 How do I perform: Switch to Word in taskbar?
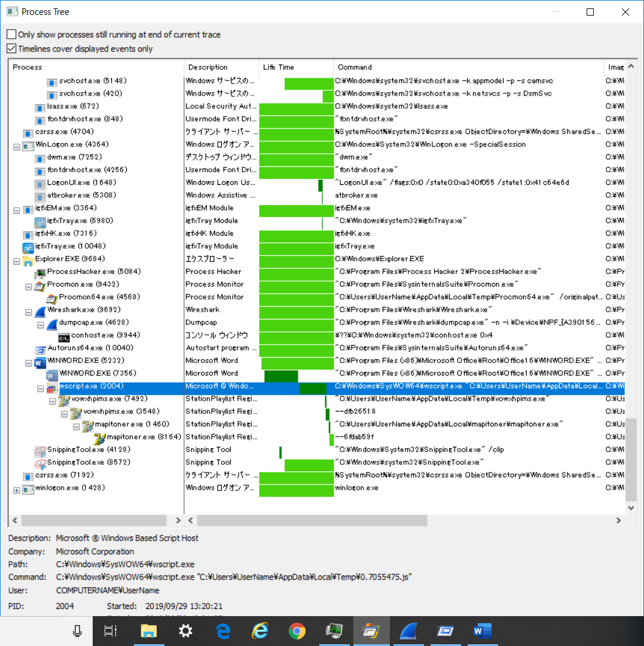click(x=482, y=631)
